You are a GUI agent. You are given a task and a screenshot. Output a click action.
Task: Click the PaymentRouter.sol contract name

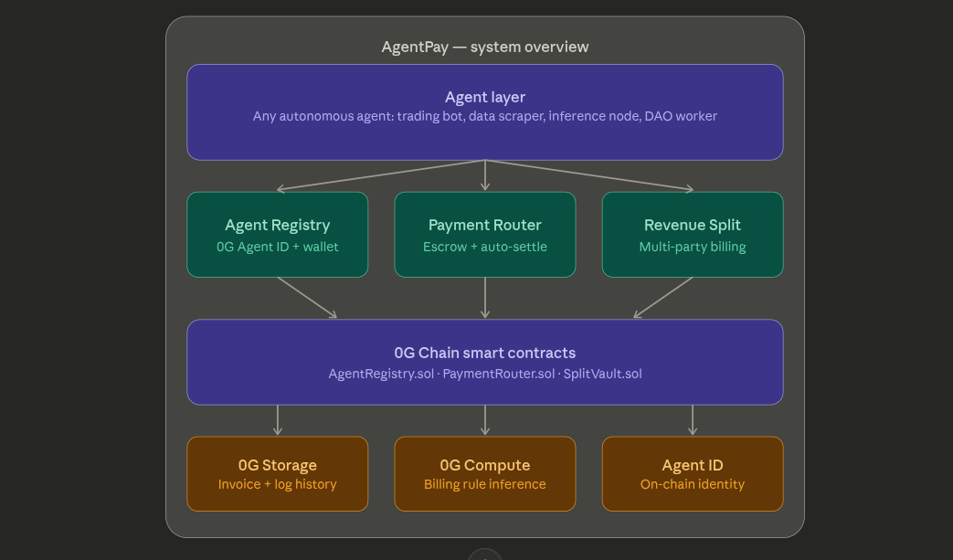tap(498, 374)
